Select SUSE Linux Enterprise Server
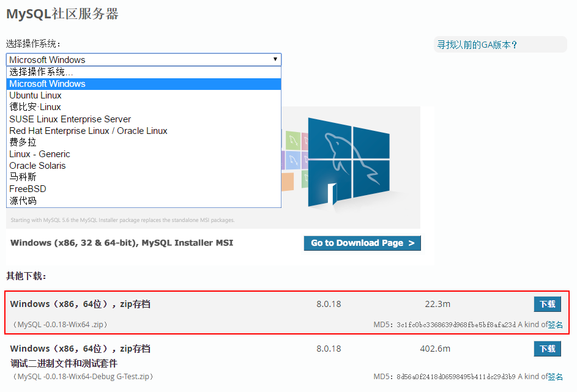The image size is (577, 392). tap(144, 119)
